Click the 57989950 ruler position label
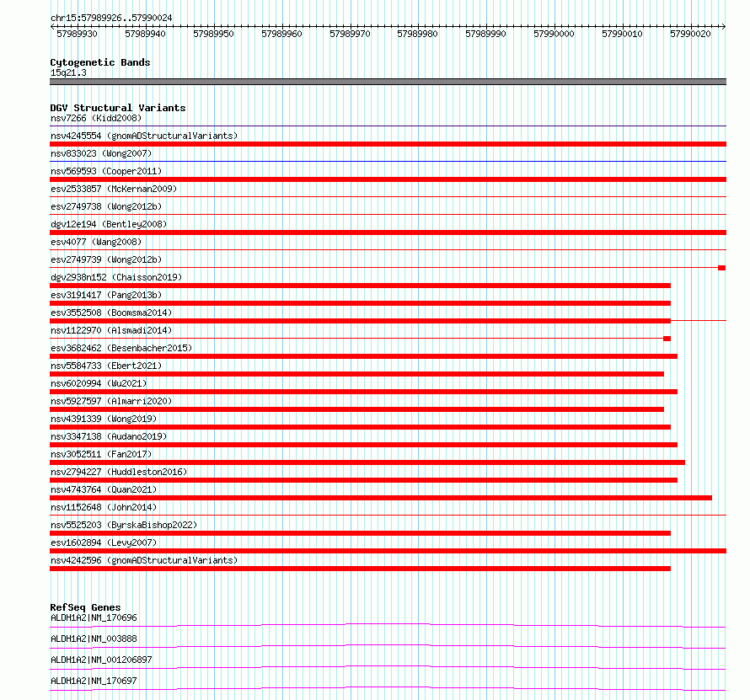The width and height of the screenshot is (750, 700). 213,34
